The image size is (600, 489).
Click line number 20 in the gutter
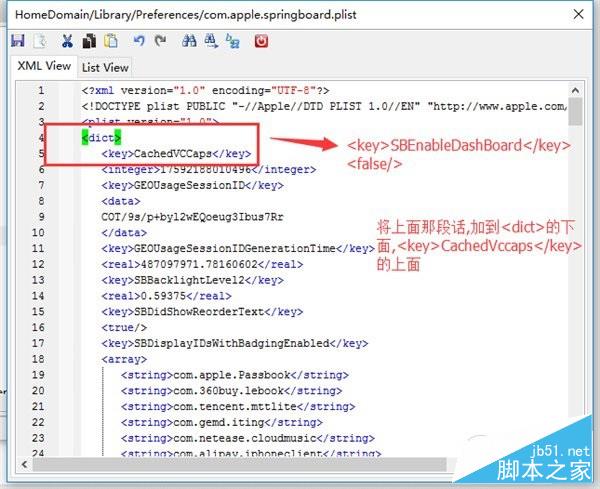point(38,391)
